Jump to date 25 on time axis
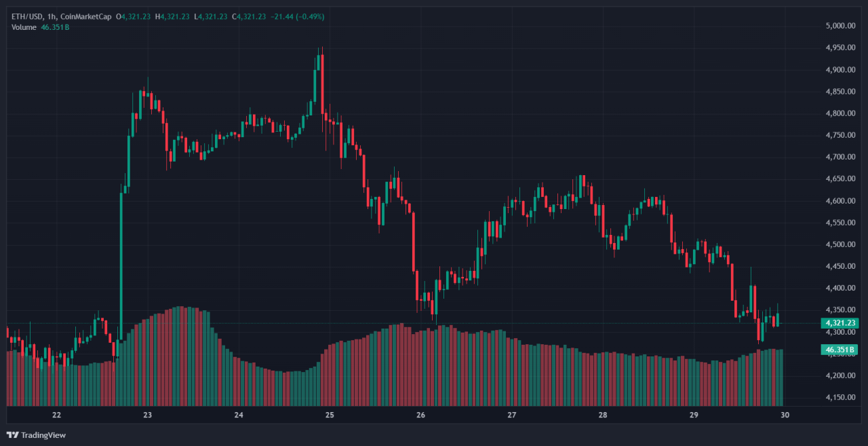Image resolution: width=868 pixels, height=446 pixels. point(330,415)
